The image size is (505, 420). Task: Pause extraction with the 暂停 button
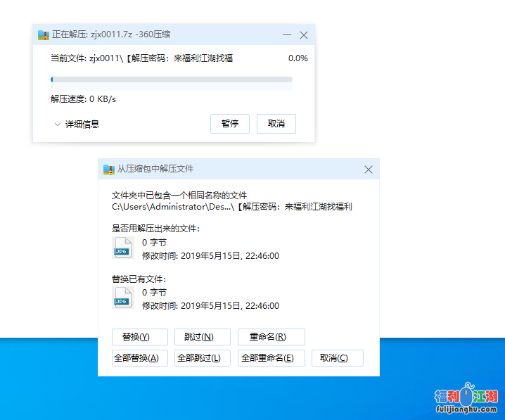[230, 124]
